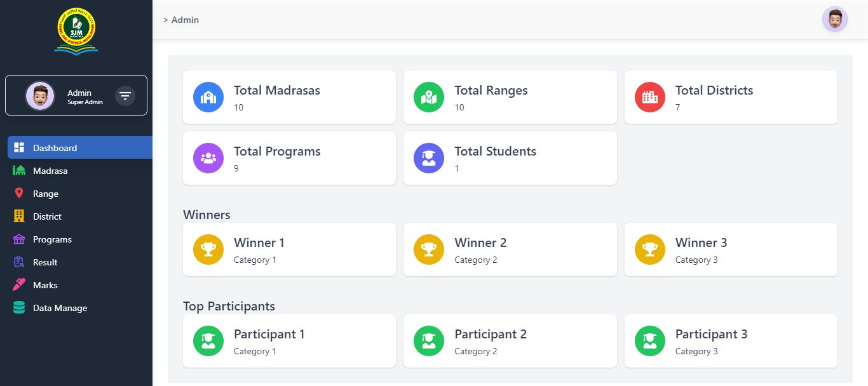The height and width of the screenshot is (386, 868).
Task: Click the blue Total Madrasas building icon
Action: coord(208,97)
